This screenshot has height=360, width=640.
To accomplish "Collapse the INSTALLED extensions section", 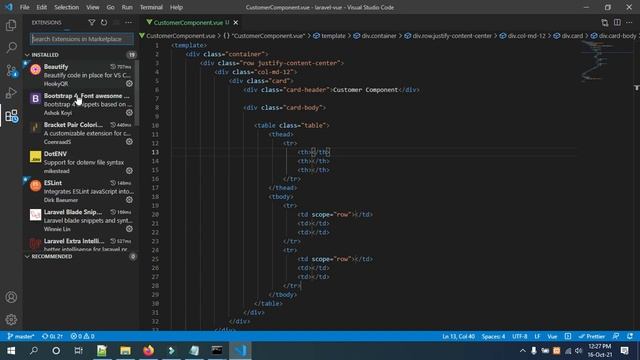I will pos(81,55).
